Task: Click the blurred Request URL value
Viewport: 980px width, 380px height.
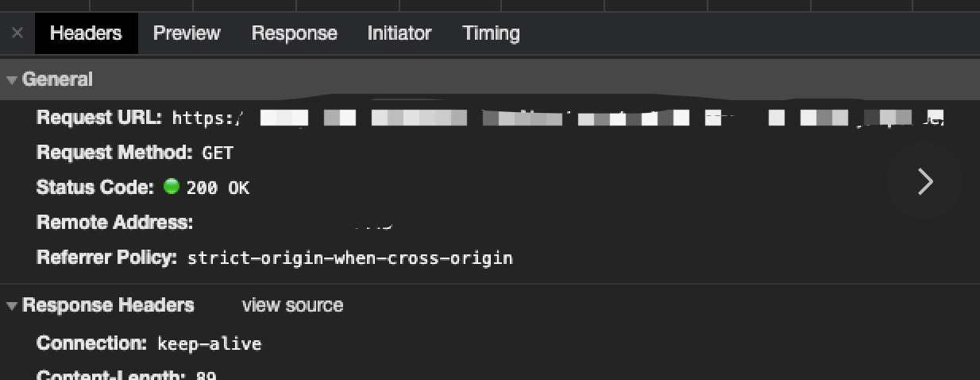Action: pyautogui.click(x=556, y=118)
